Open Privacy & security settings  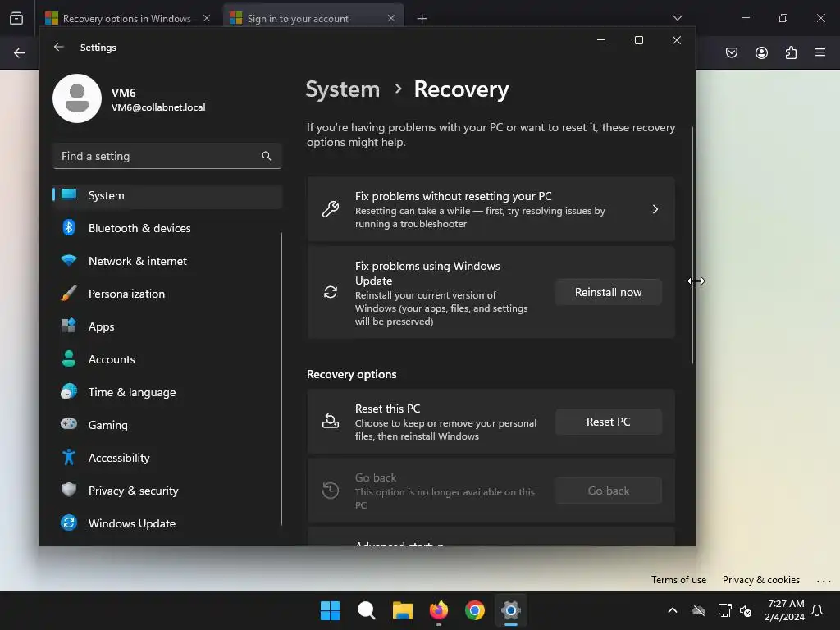pyautogui.click(x=167, y=491)
